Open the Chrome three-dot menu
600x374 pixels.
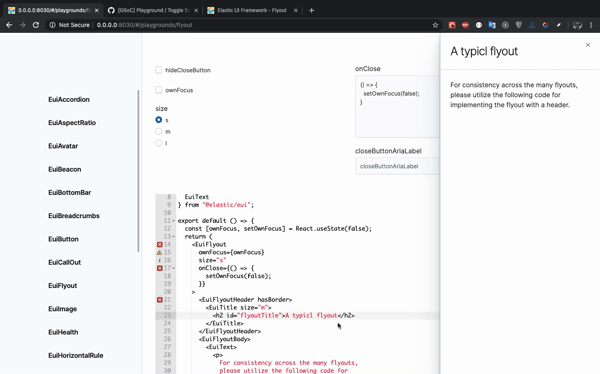click(591, 25)
